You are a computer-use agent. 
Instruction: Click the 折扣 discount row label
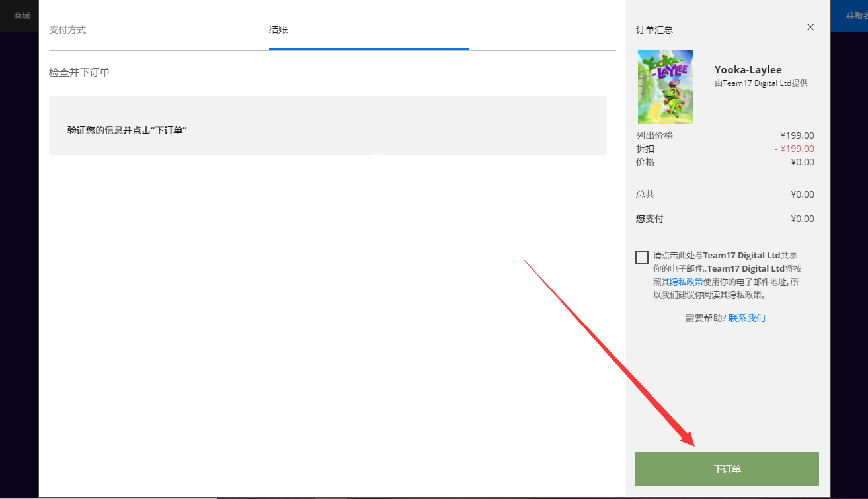(645, 149)
